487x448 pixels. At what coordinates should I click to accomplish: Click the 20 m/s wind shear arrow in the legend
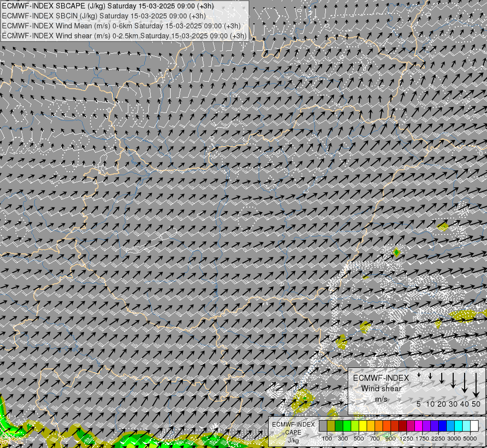(442, 378)
